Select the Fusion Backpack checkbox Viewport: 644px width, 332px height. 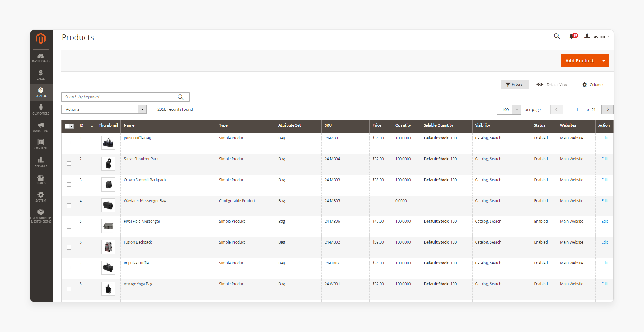[69, 247]
